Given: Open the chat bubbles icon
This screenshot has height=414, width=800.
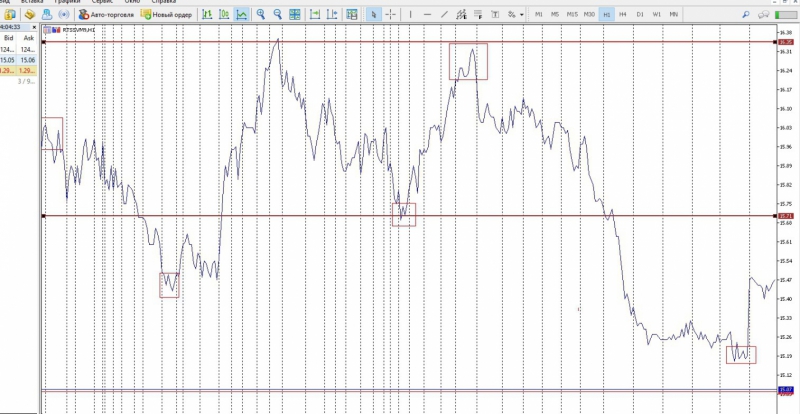Looking at the screenshot, I should [x=764, y=15].
